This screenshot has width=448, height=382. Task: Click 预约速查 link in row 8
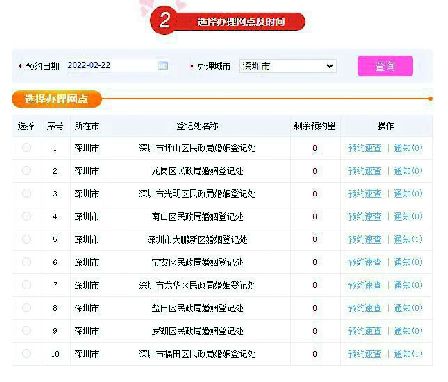pyautogui.click(x=364, y=308)
